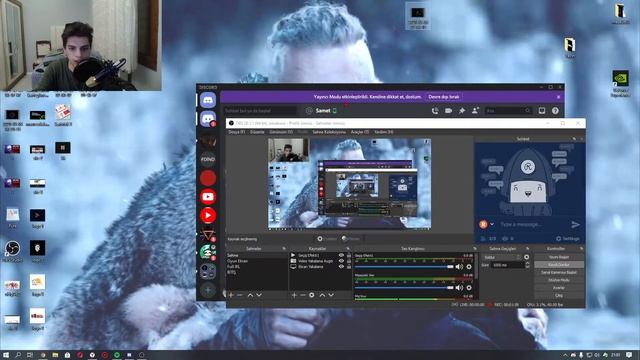The height and width of the screenshot is (360, 640).
Task: Move scene down in OBS Sahneler dock
Action: (259, 295)
